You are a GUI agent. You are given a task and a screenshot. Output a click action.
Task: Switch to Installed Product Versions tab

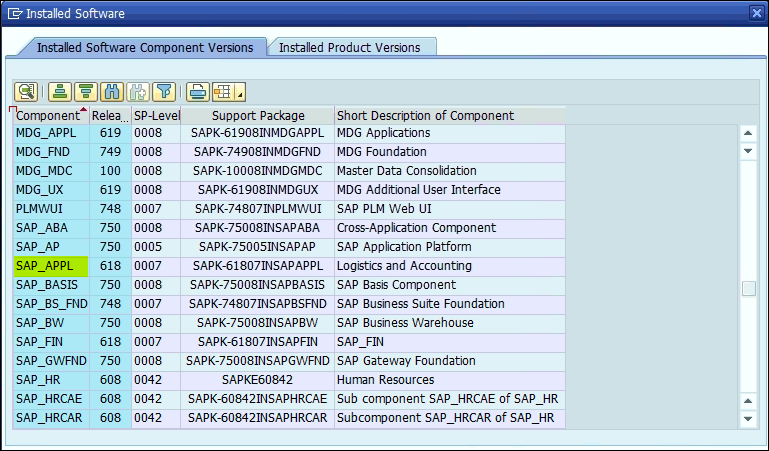(349, 48)
